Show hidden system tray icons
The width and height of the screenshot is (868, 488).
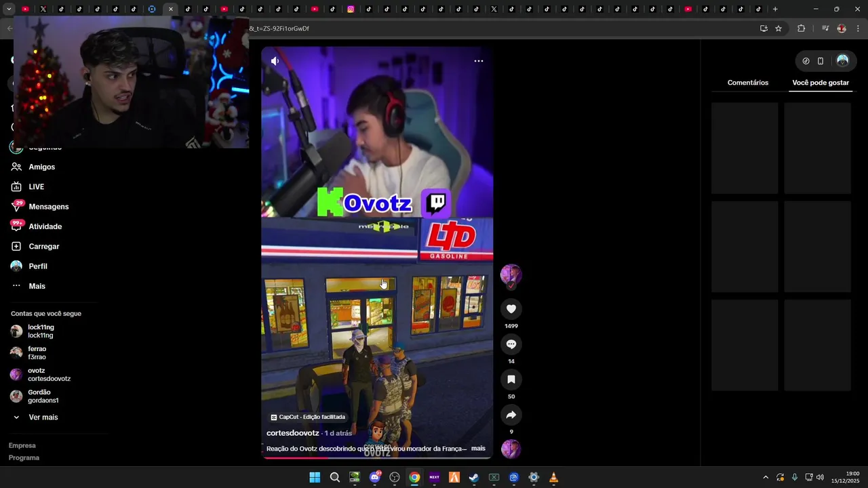coord(766,477)
